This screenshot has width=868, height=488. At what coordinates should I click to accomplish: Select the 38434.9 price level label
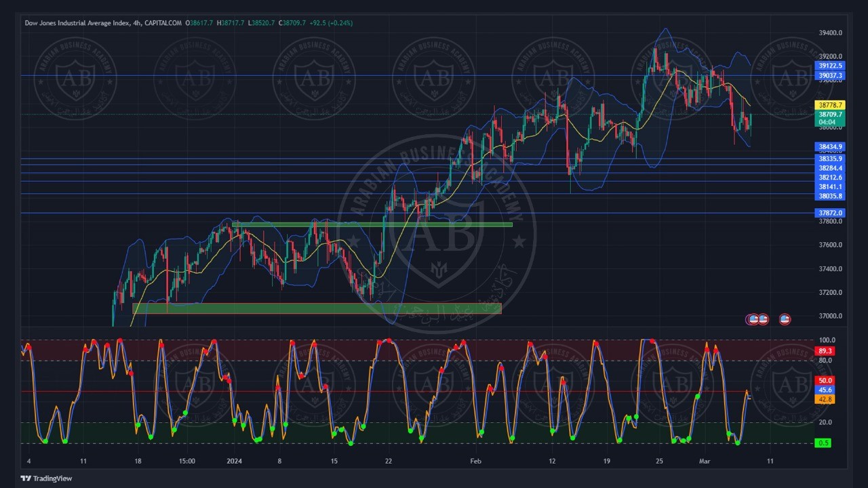[x=830, y=146]
